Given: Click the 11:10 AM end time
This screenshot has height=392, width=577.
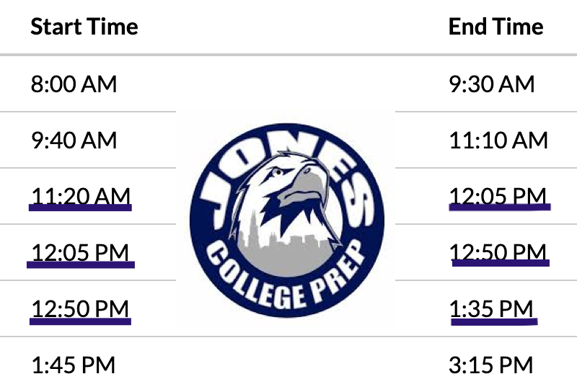Looking at the screenshot, I should pyautogui.click(x=498, y=140).
